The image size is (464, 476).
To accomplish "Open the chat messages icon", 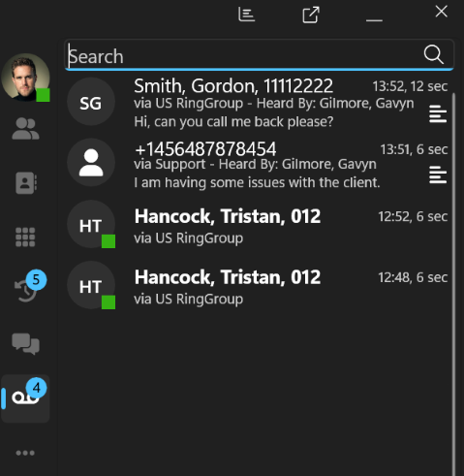I will pos(25,344).
